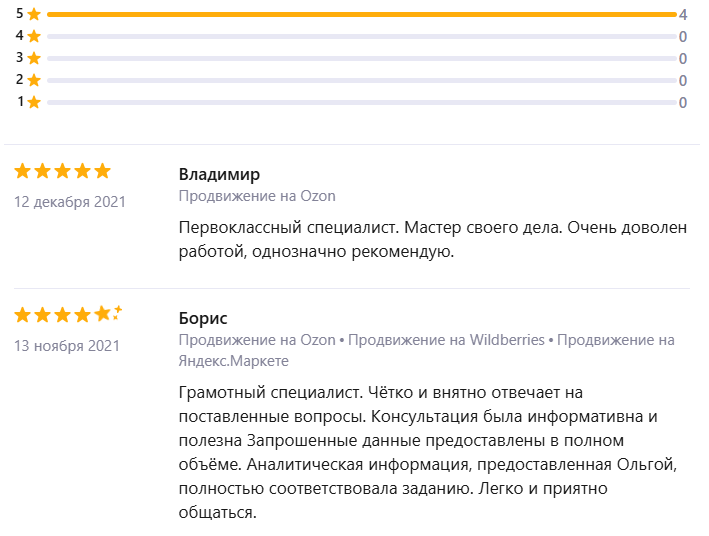Click the date 12 декабря 2021
The width and height of the screenshot is (709, 536).
coord(70,202)
